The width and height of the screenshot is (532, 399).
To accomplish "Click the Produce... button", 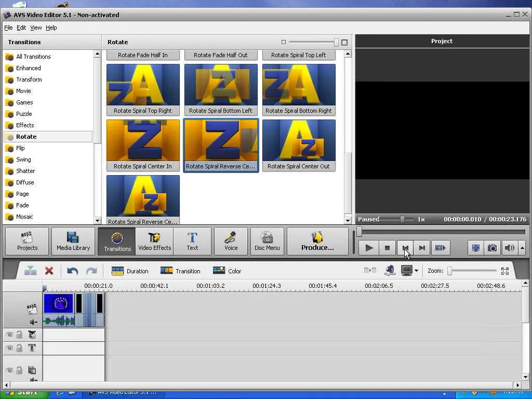I will [317, 241].
